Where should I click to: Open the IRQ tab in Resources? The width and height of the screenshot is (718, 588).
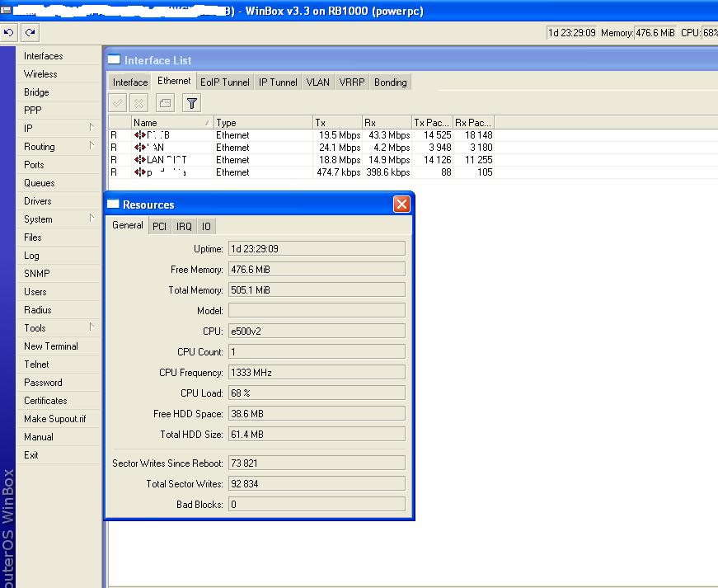[184, 227]
